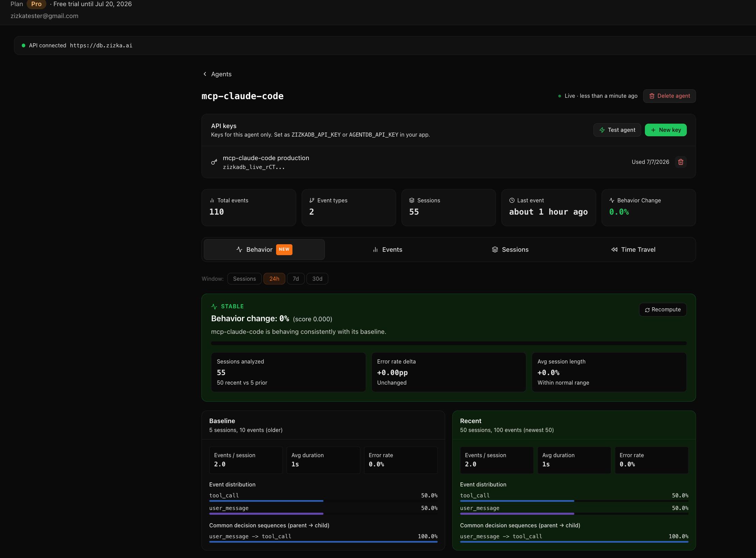Select the 24h window filter
756x558 pixels.
(x=274, y=279)
